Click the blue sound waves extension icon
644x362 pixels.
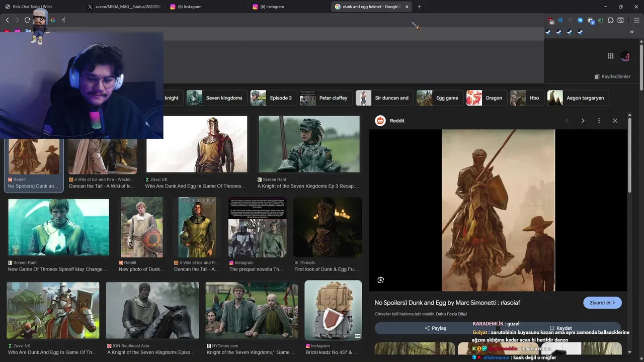click(560, 20)
